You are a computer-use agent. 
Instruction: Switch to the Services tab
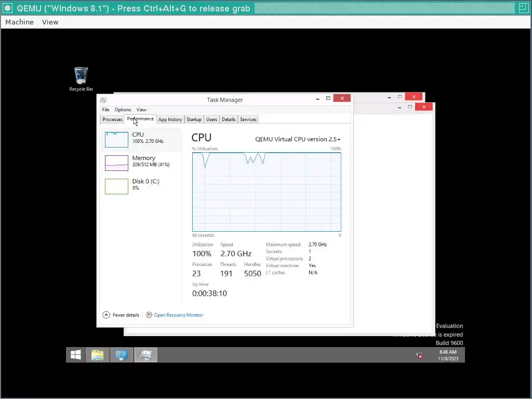[248, 119]
